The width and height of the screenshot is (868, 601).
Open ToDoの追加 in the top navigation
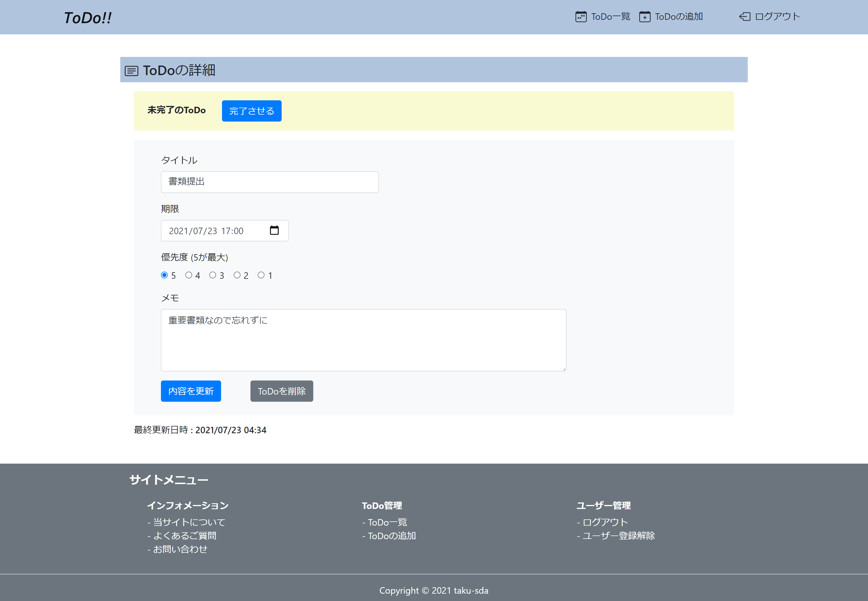[678, 17]
